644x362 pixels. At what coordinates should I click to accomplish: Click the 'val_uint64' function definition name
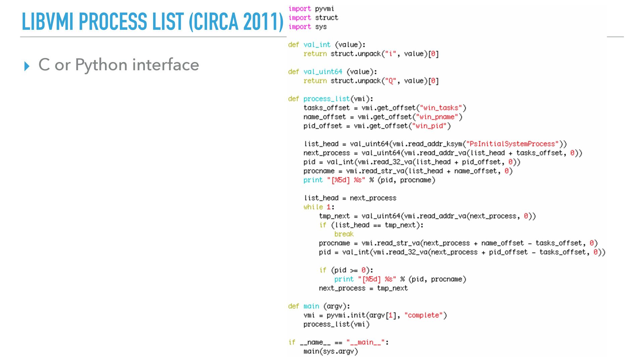click(x=323, y=72)
